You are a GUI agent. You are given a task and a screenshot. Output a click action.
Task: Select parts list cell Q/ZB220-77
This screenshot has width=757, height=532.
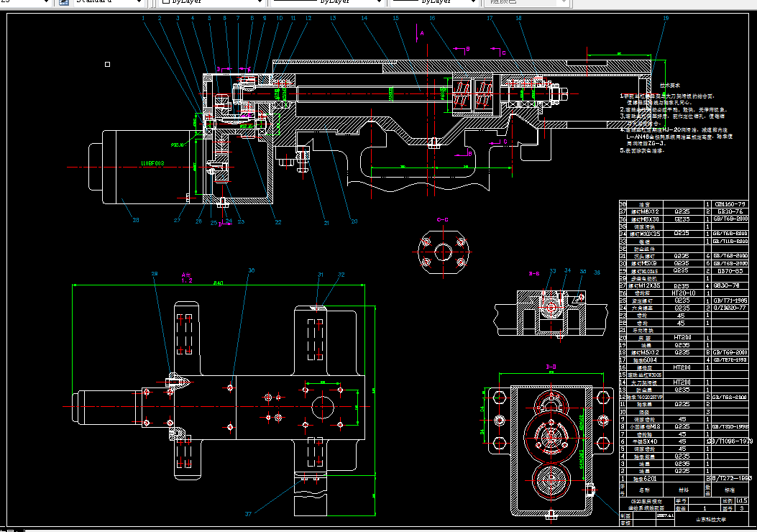pos(730,308)
